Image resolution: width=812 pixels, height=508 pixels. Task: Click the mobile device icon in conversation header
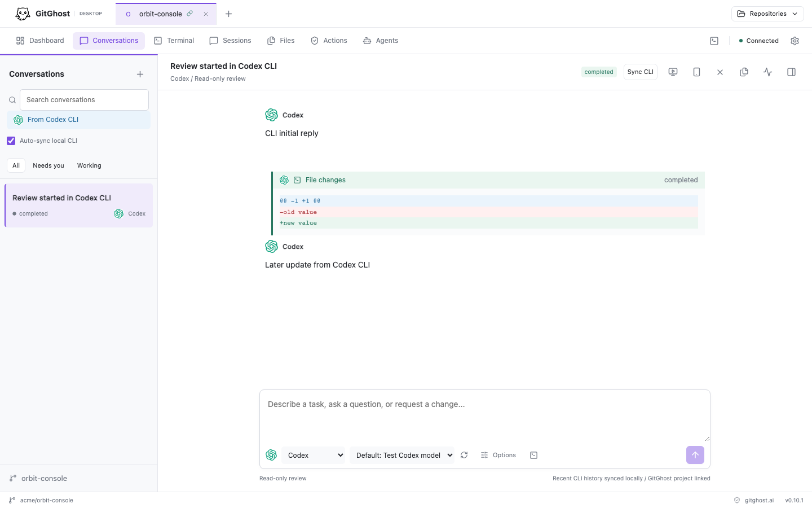pyautogui.click(x=696, y=72)
